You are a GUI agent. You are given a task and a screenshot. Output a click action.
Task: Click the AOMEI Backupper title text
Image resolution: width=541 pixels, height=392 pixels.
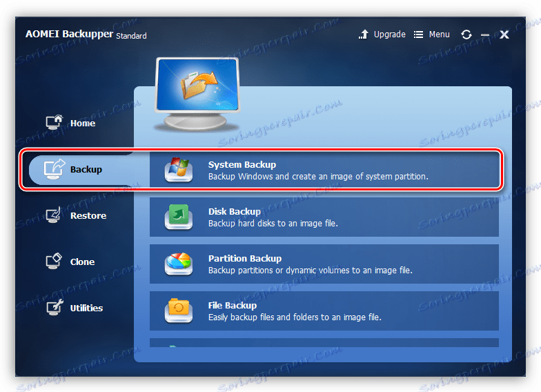coord(69,34)
